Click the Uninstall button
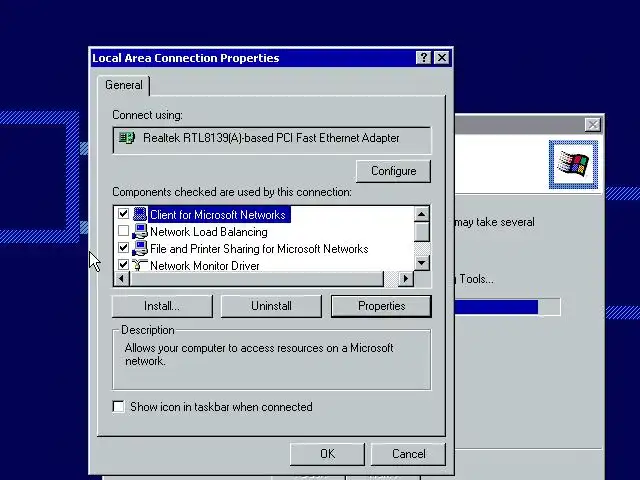This screenshot has height=480, width=640. point(271,306)
